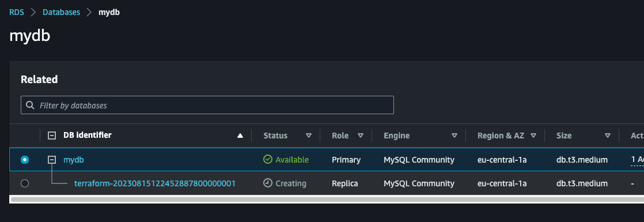This screenshot has width=644, height=222.
Task: Click the Replica role cell
Action: (x=346, y=183)
